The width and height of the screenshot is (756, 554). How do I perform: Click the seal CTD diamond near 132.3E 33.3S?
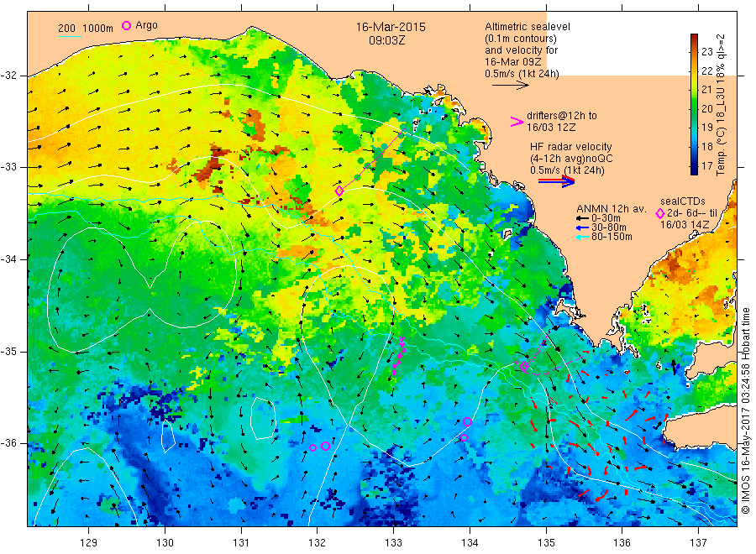pyautogui.click(x=339, y=191)
